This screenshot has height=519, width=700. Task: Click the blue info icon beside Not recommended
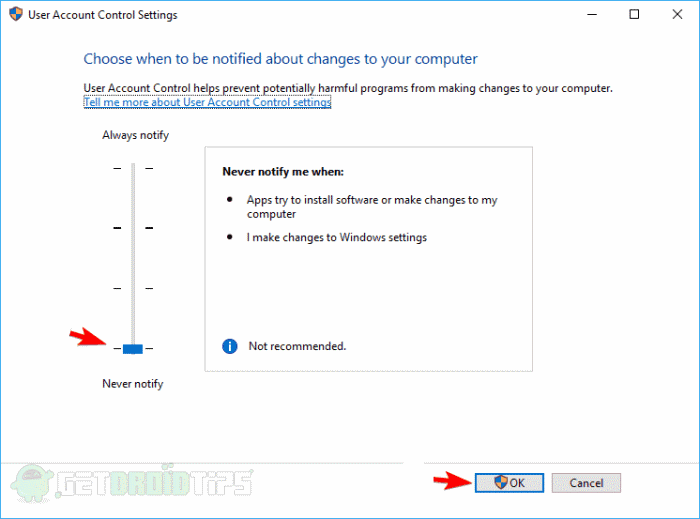click(229, 346)
